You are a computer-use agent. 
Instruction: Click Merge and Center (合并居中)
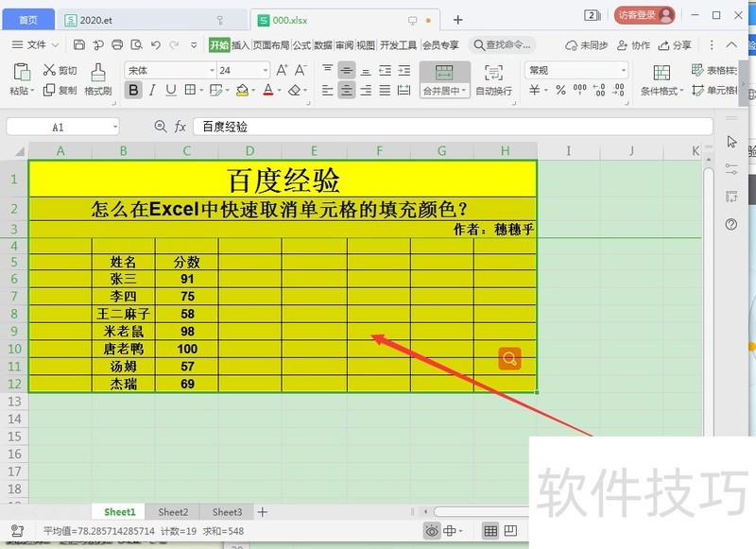pyautogui.click(x=444, y=79)
